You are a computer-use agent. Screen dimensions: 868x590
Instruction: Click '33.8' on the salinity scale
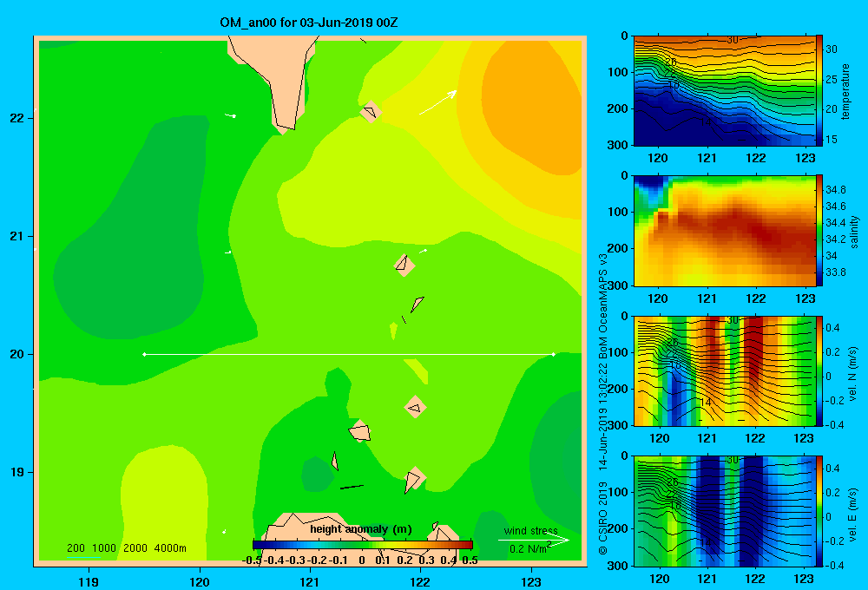835,272
